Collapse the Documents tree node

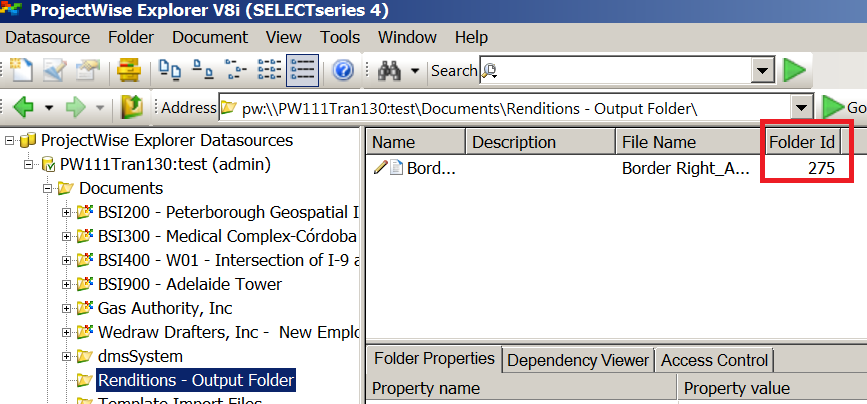point(48,188)
